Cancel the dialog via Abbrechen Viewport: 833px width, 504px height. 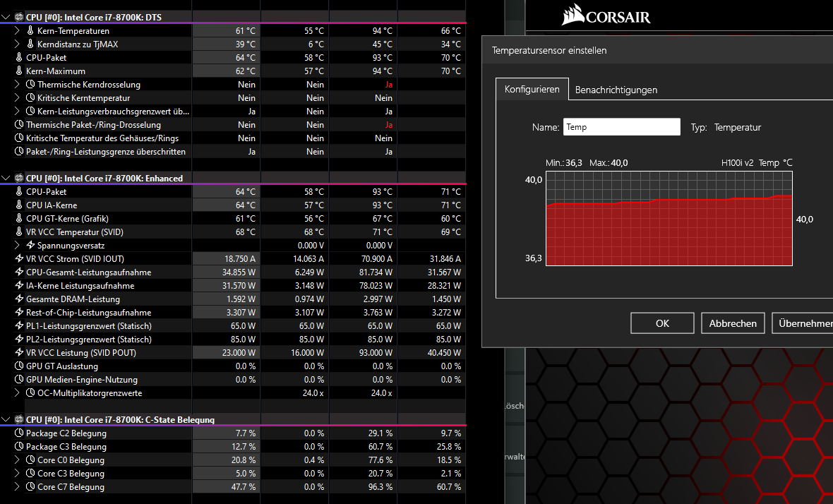pos(732,323)
